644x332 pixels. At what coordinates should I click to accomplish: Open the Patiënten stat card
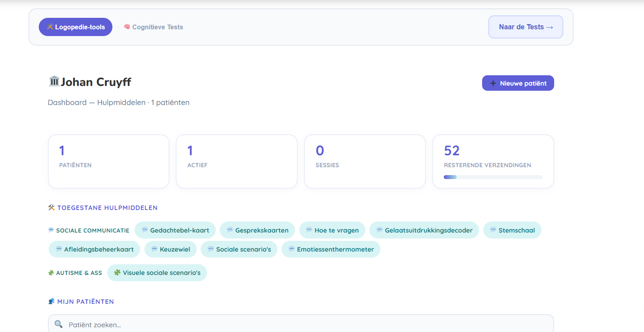click(108, 161)
